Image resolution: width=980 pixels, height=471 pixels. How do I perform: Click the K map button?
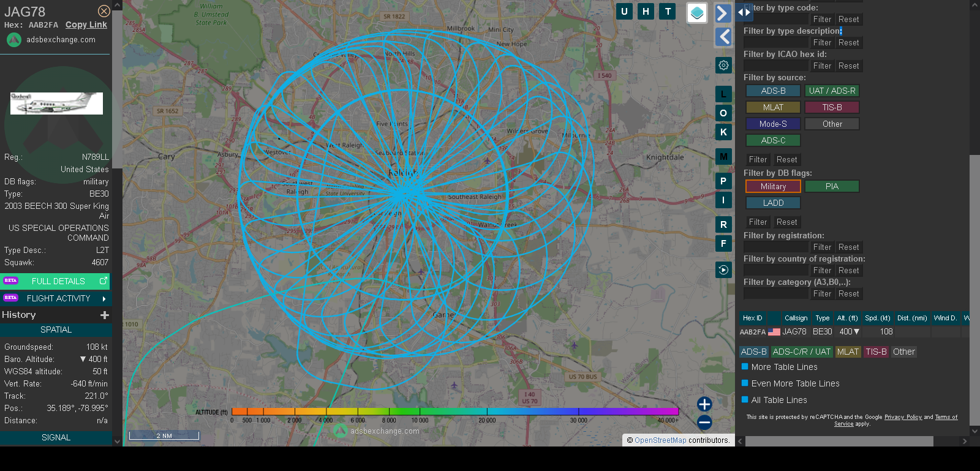click(x=724, y=132)
